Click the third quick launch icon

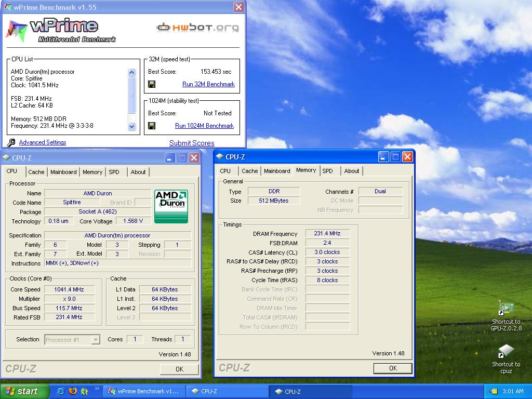[x=84, y=391]
